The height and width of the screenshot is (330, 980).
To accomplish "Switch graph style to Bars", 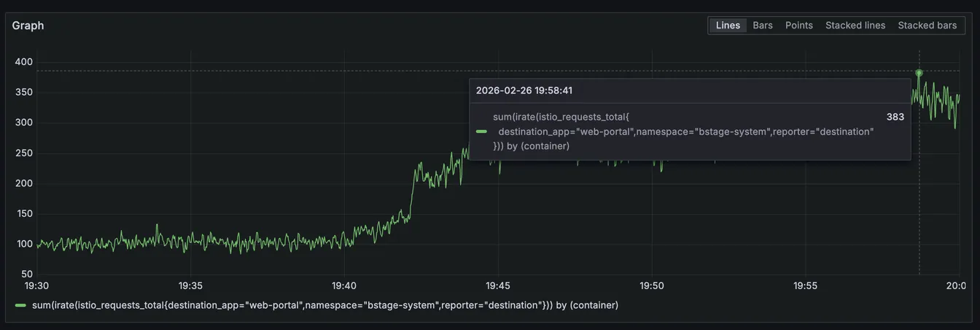I will 763,26.
